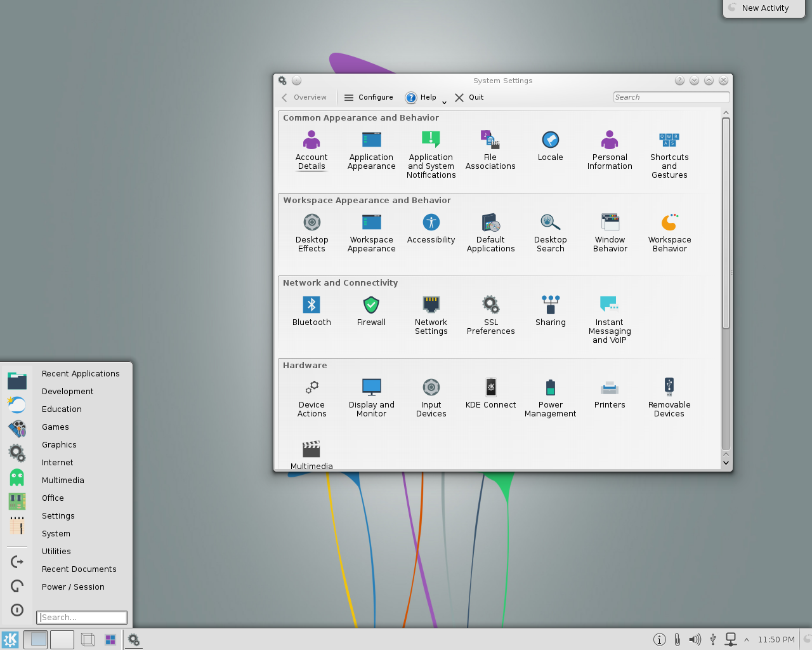The image size is (812, 650).
Task: Open the Sharing settings icon
Action: [550, 311]
